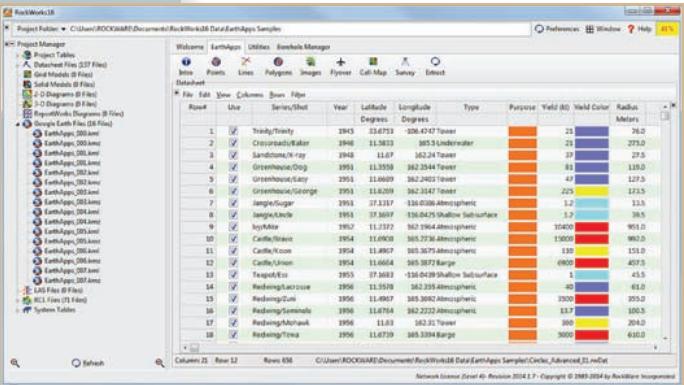The width and height of the screenshot is (684, 385).
Task: Select the Lines tool icon
Action: (x=246, y=66)
